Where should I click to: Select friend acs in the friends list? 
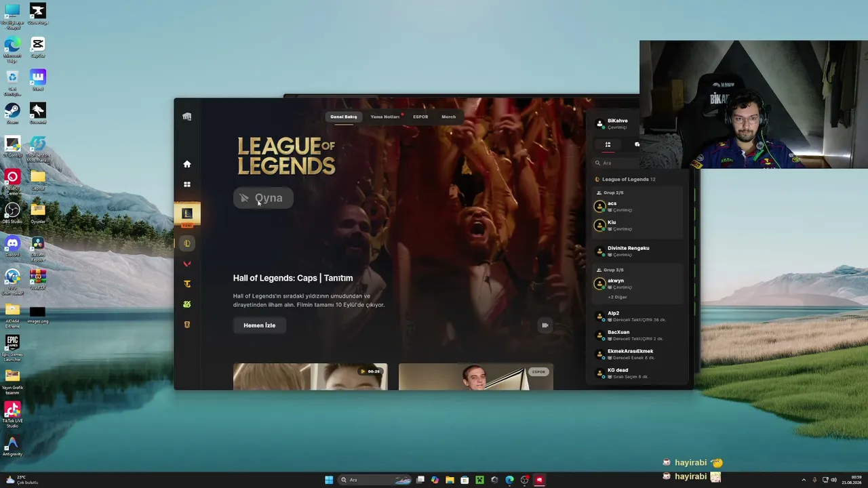637,206
